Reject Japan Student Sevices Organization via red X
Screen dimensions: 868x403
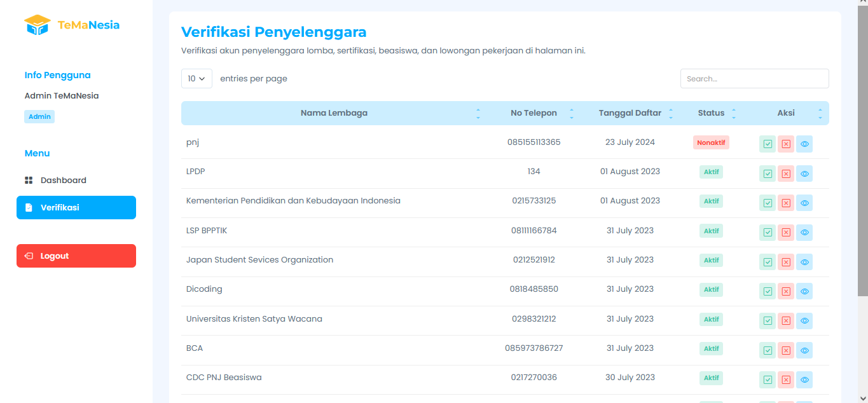click(786, 262)
